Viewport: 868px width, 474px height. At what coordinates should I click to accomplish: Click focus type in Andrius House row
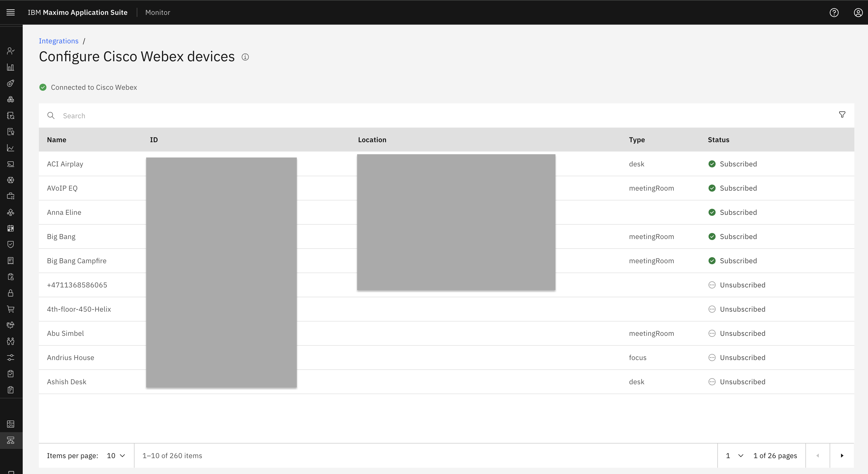tap(638, 358)
